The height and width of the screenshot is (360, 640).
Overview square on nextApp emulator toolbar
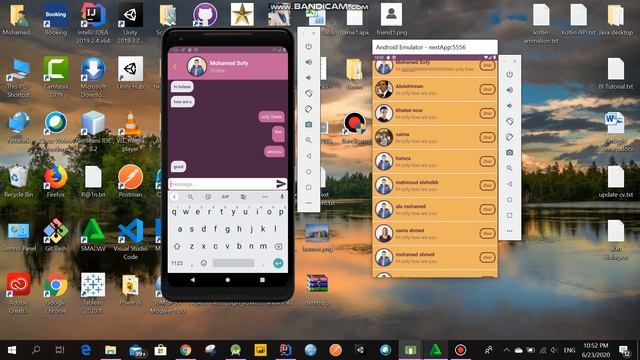click(509, 215)
